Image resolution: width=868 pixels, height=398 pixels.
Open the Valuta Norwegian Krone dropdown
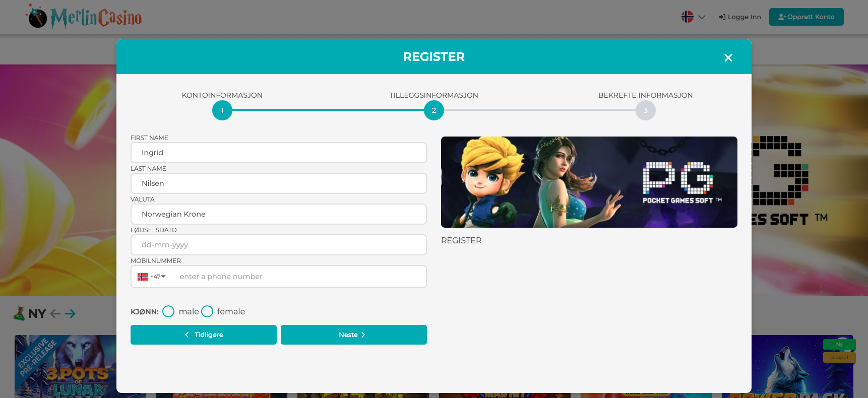[278, 214]
